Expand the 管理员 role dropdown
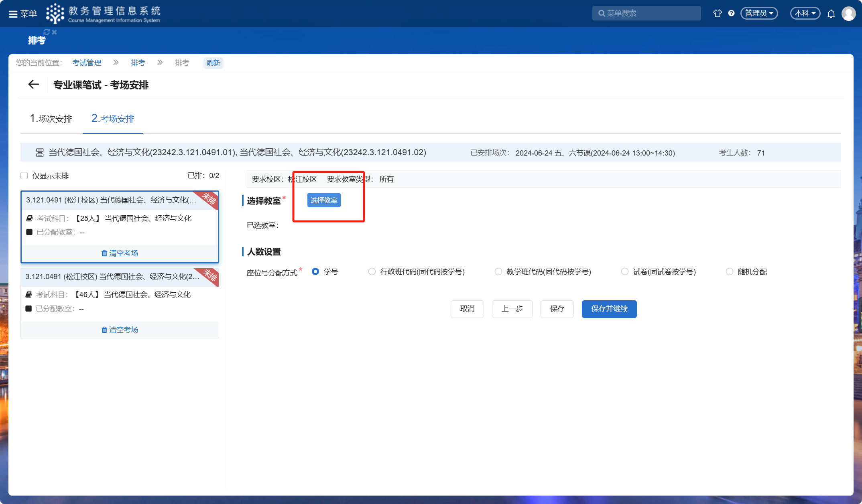862x504 pixels. (759, 13)
